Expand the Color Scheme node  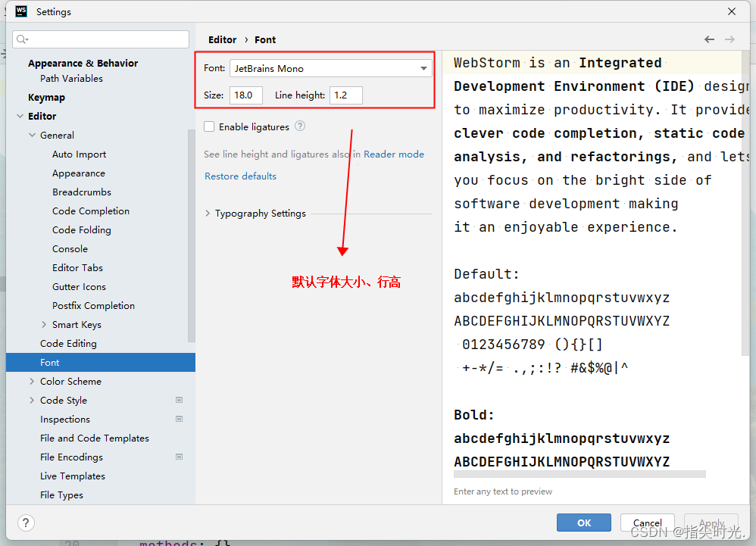pos(32,381)
